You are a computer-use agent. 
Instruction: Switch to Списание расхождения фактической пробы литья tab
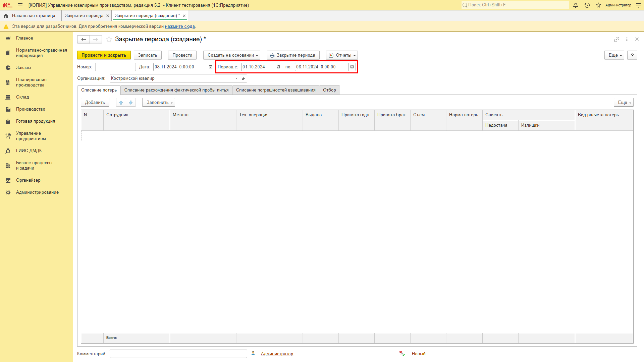coord(176,90)
